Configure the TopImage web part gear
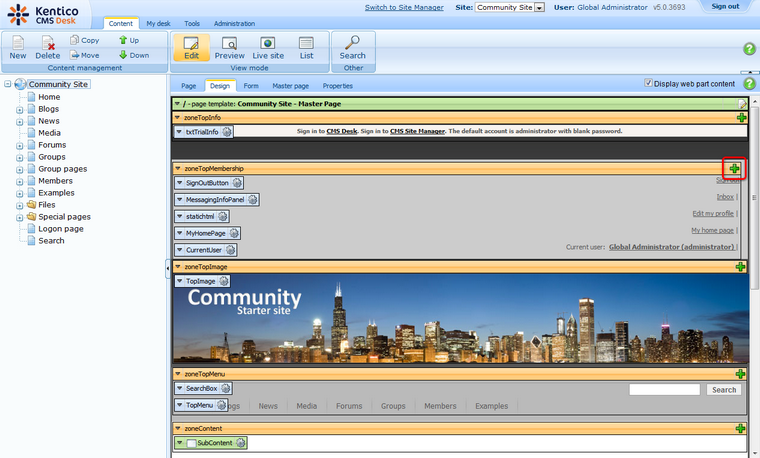The height and width of the screenshot is (458, 760). (223, 281)
